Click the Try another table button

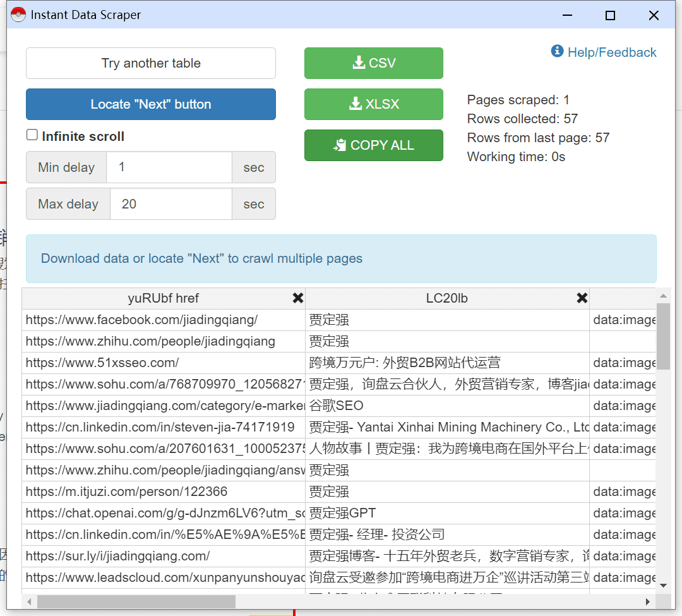(151, 63)
